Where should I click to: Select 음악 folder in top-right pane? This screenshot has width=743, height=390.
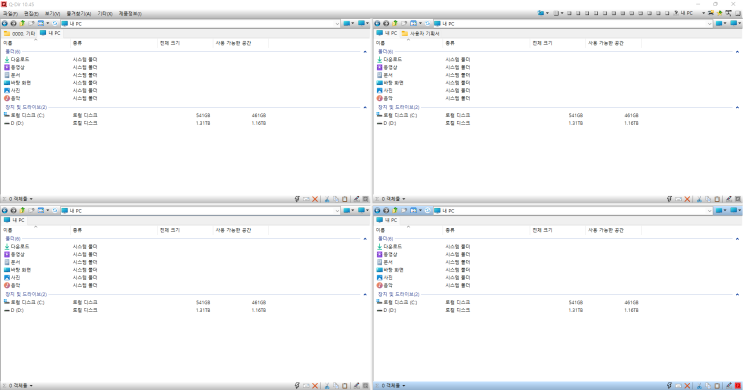click(385, 99)
